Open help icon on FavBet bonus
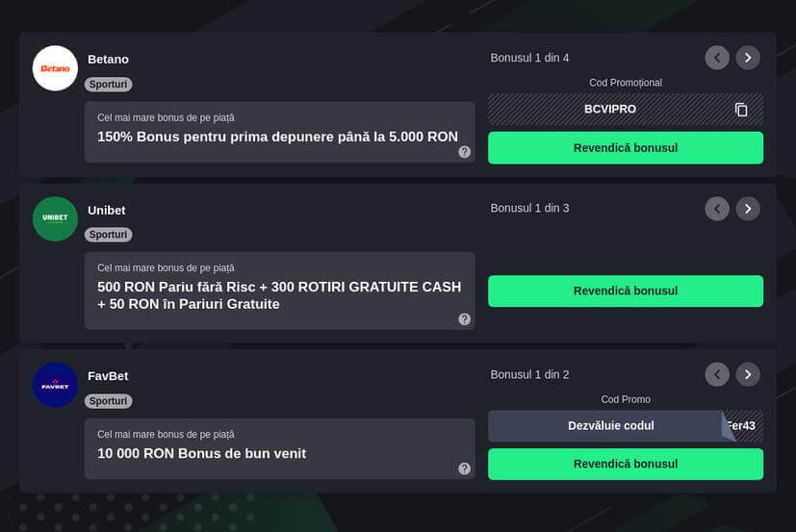Screen dimensions: 796x532 click(465, 469)
